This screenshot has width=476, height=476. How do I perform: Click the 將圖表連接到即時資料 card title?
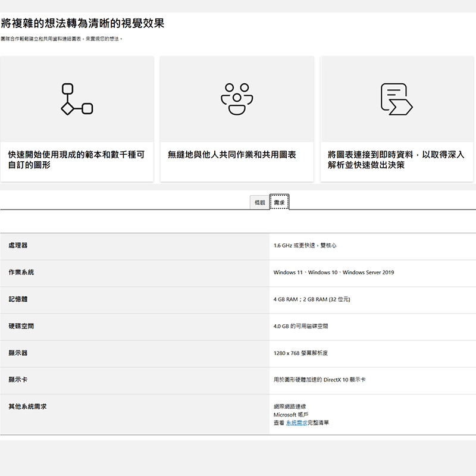pyautogui.click(x=396, y=159)
